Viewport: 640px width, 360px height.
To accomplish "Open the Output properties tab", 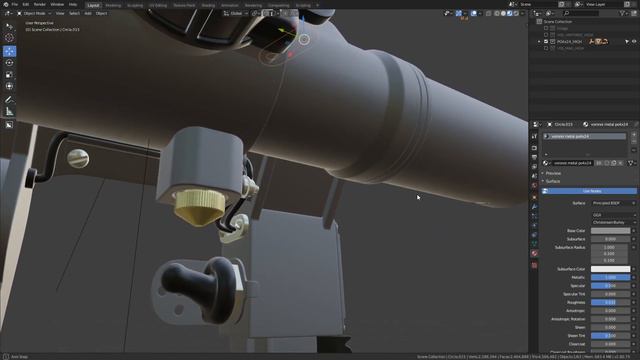I will 534,157.
